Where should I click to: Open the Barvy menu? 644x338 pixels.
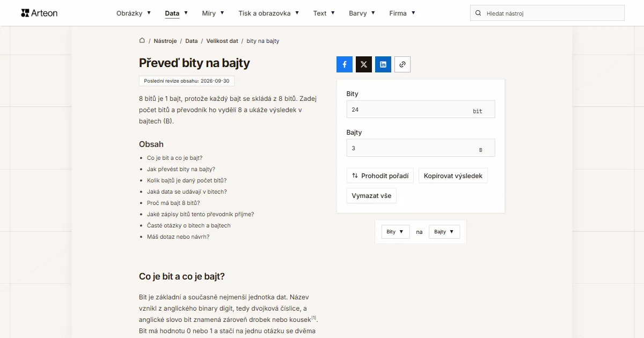pyautogui.click(x=362, y=13)
